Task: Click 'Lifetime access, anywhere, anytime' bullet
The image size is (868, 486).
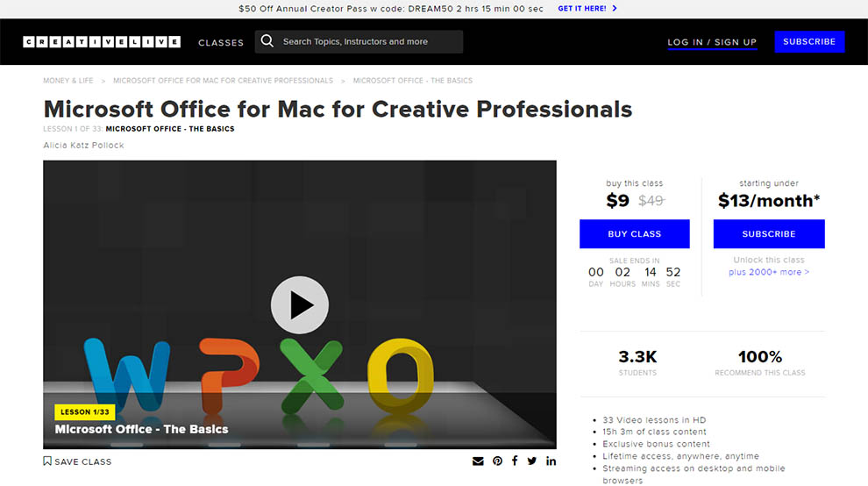Action: pos(681,456)
